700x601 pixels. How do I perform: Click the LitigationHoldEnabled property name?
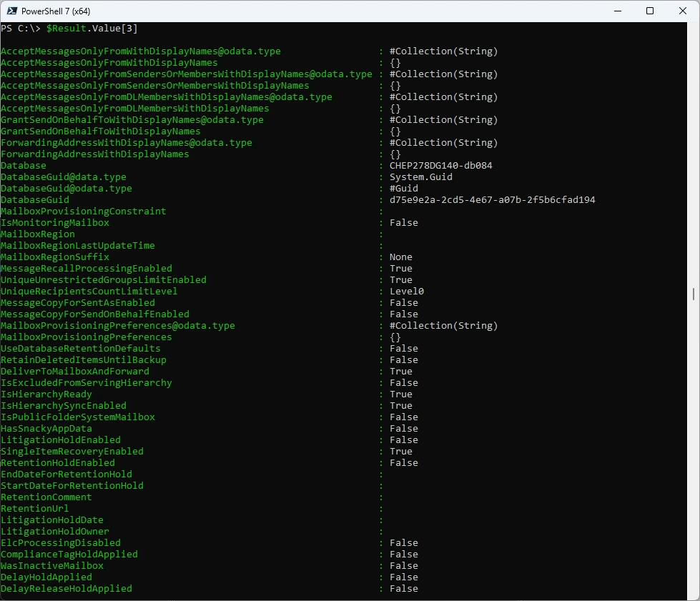click(x=61, y=440)
